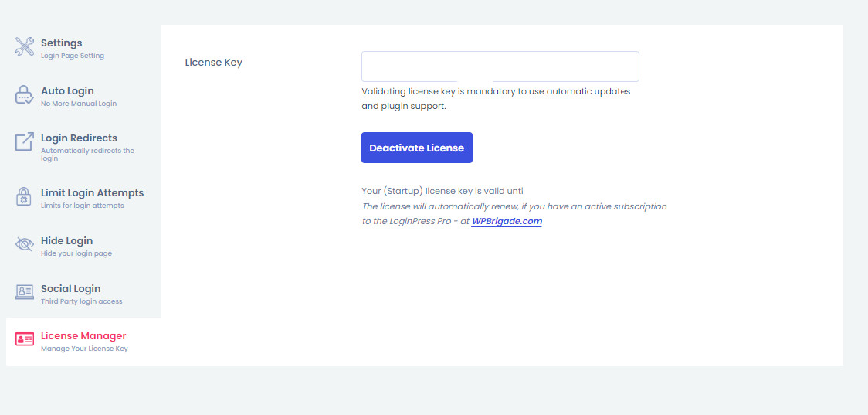Click the red License Manager card icon

[x=25, y=340]
